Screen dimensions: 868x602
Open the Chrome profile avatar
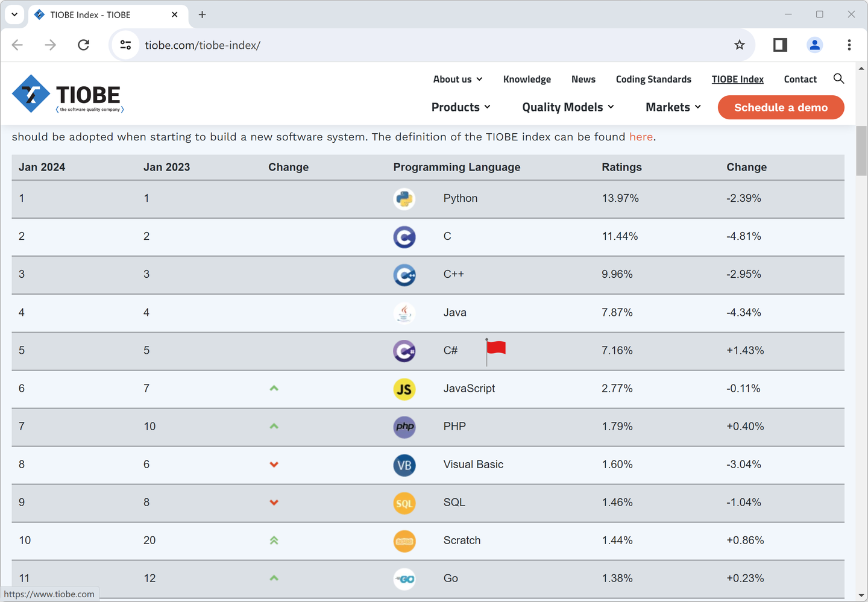[814, 45]
